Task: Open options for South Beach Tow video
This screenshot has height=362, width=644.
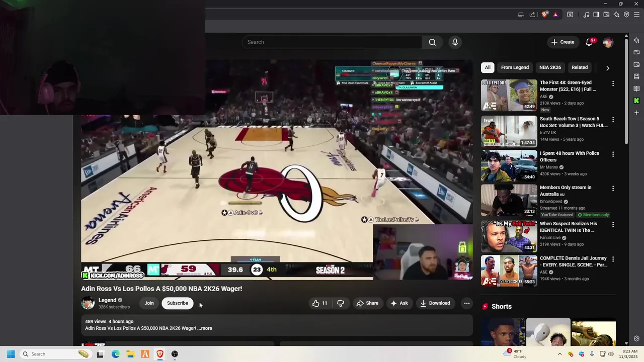Action: (x=613, y=120)
